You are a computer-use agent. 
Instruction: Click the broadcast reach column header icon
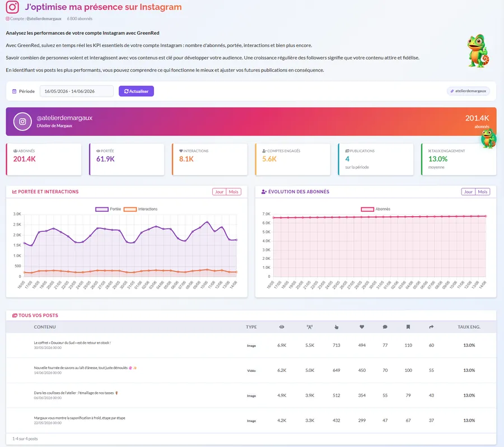310,327
